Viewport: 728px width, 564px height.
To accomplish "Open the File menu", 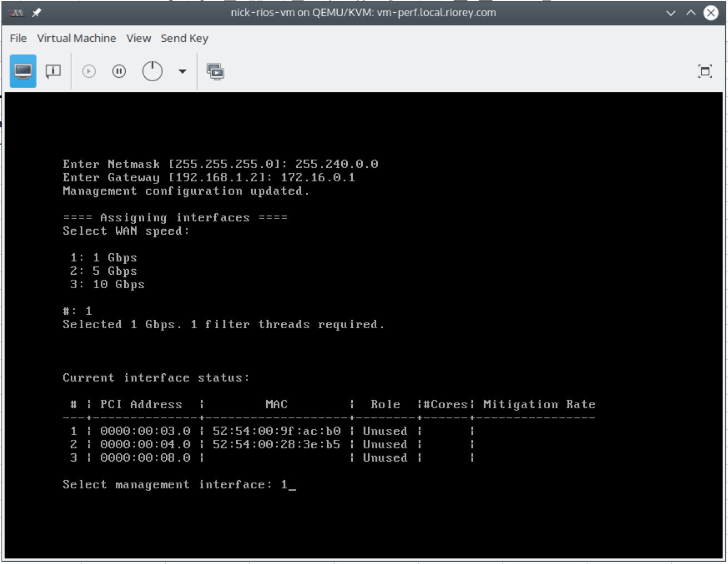I will point(18,38).
